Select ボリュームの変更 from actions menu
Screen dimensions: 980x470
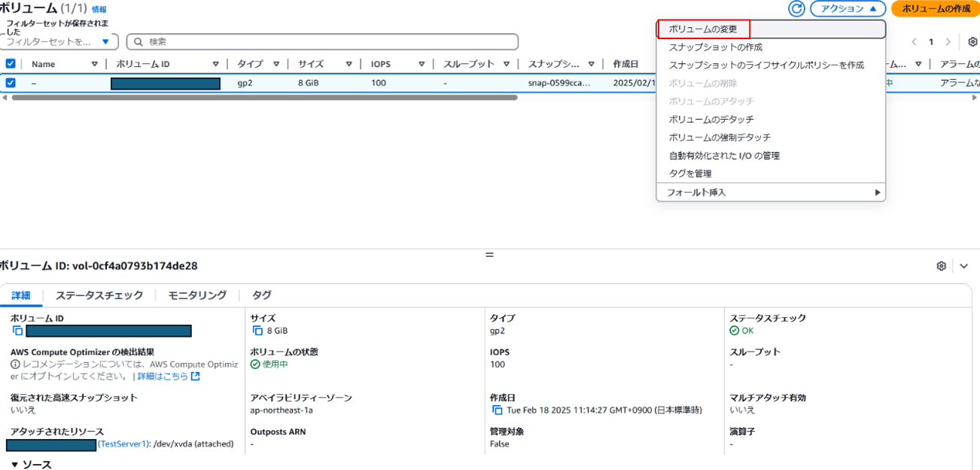pyautogui.click(x=703, y=29)
